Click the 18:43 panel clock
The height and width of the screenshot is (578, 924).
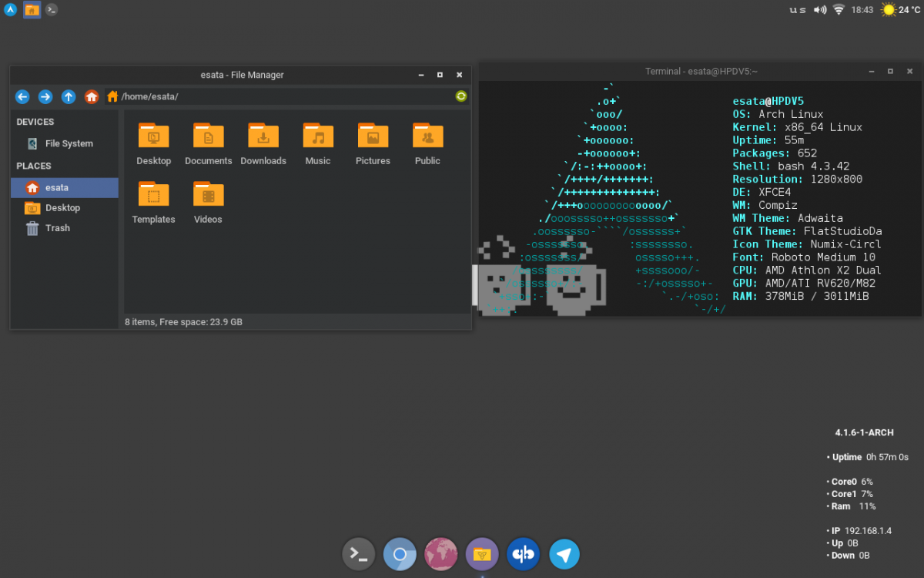tap(862, 10)
